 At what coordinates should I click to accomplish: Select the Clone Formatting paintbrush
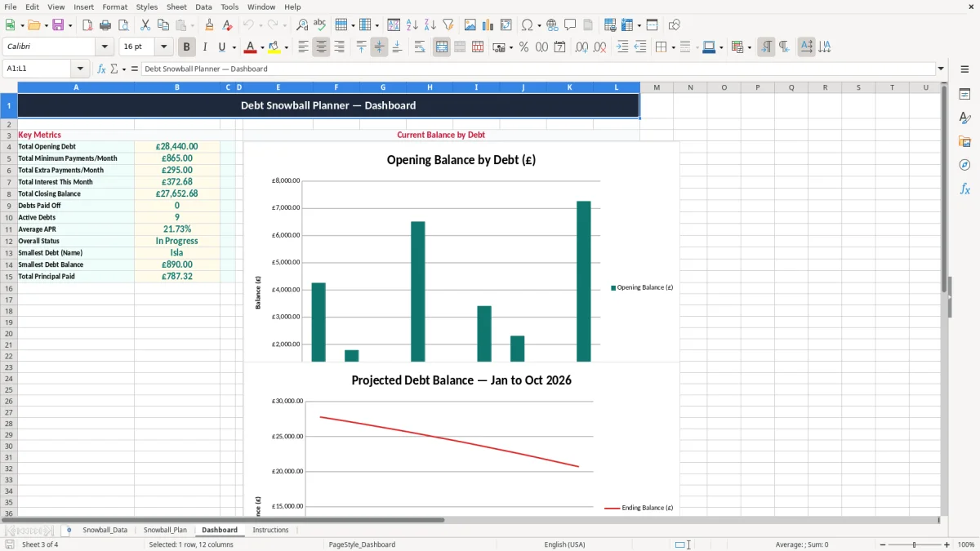(209, 25)
